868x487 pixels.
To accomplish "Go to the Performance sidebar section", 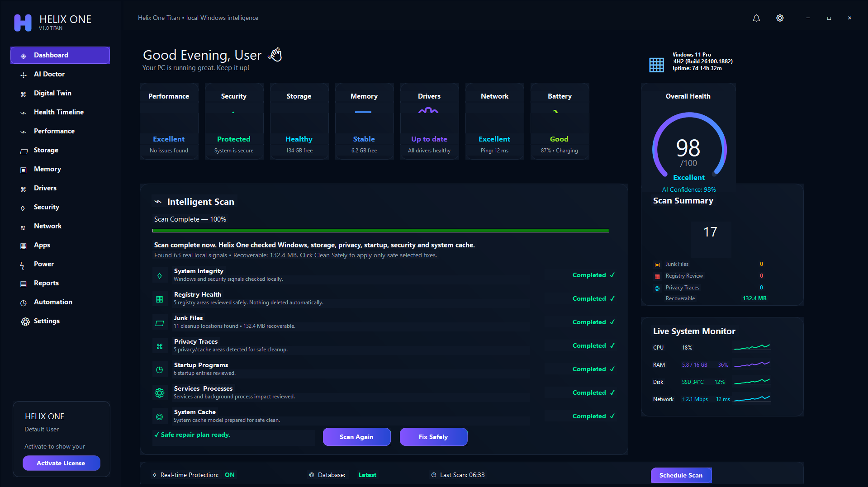I will (60, 131).
